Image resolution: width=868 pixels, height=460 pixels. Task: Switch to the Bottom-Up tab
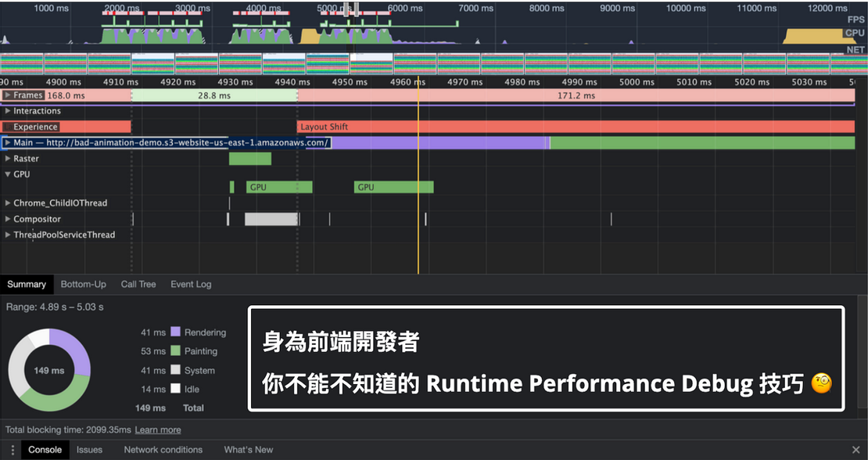83,284
